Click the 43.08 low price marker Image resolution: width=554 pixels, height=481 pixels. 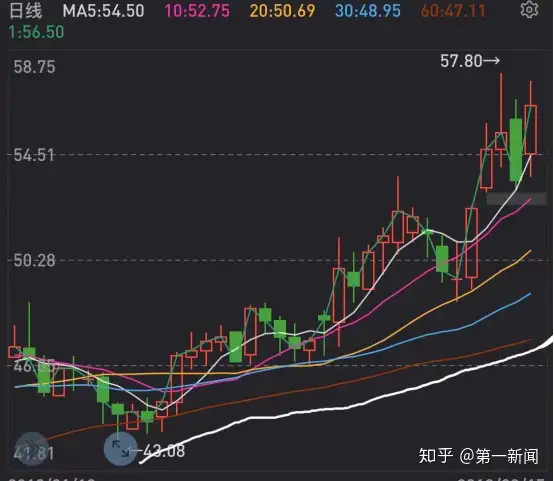coord(163,451)
